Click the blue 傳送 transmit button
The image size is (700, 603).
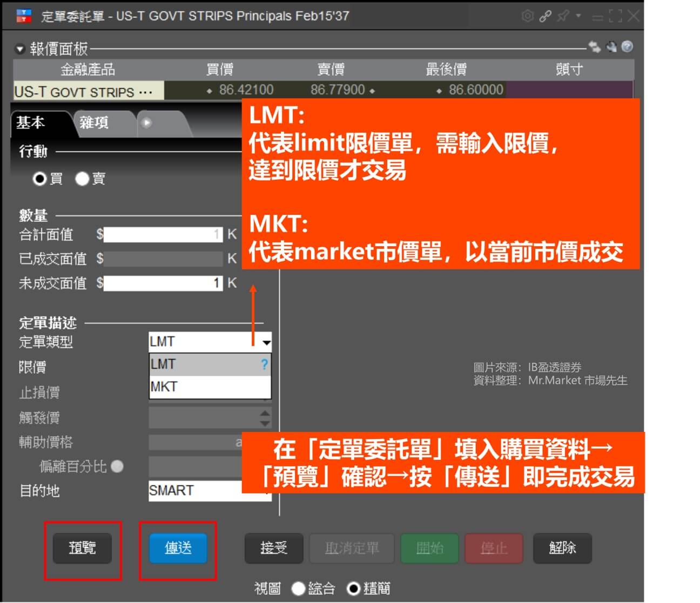178,548
